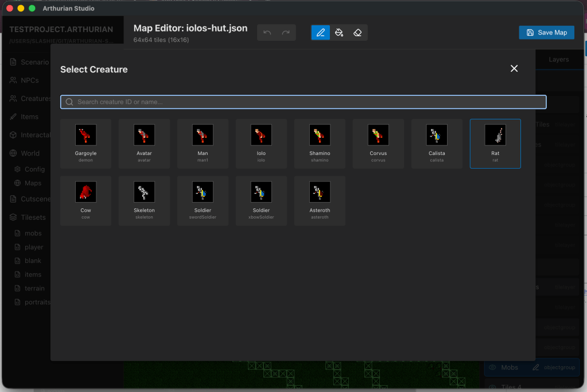The height and width of the screenshot is (392, 587).
Task: Edit the Mobs layer pencil icon
Action: point(536,367)
